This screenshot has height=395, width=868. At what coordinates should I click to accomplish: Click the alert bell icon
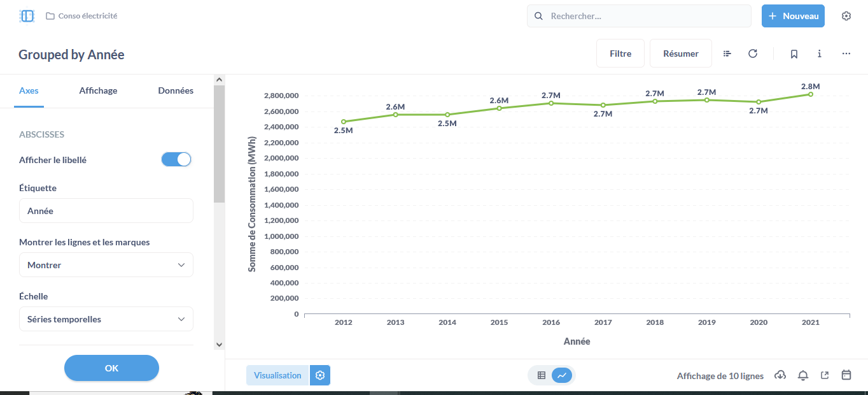pos(803,375)
